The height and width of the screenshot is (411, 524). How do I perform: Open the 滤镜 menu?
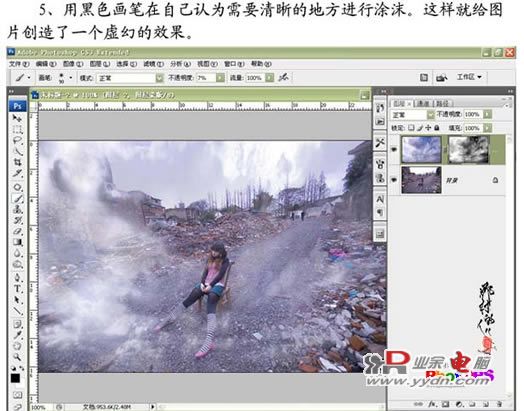(x=153, y=63)
